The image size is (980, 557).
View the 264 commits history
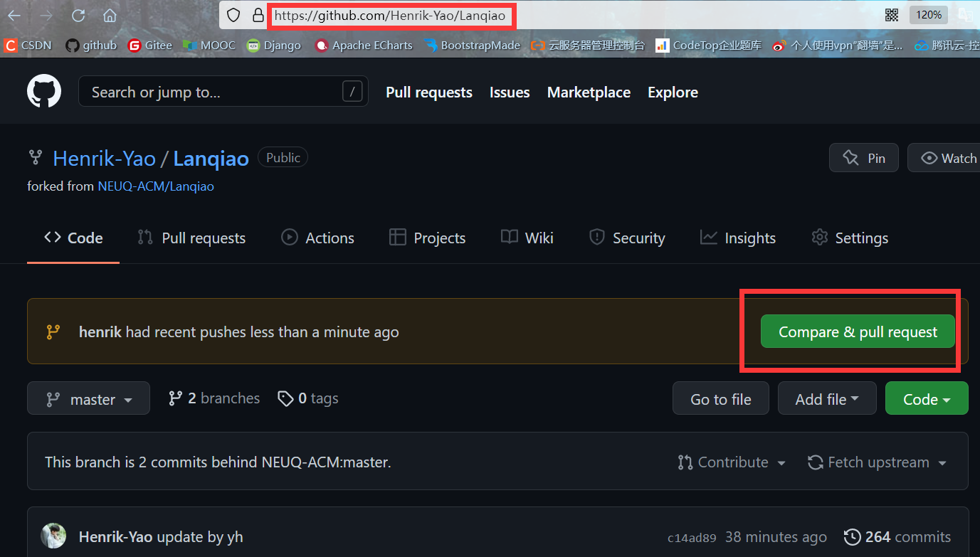tap(897, 537)
